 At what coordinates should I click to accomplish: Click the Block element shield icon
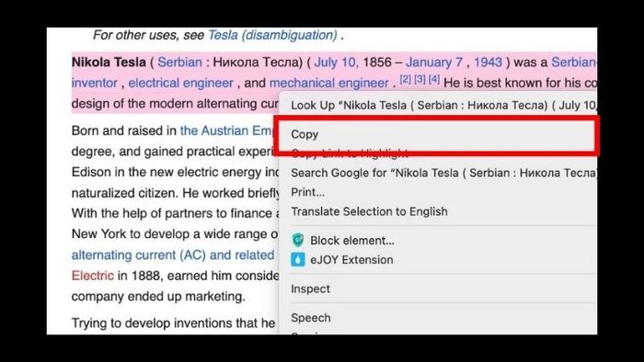point(298,240)
